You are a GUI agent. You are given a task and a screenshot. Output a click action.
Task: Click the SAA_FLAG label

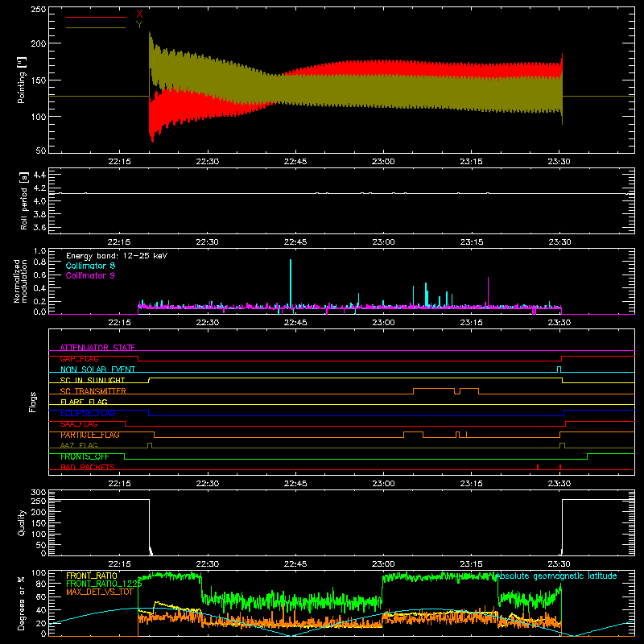pos(79,424)
